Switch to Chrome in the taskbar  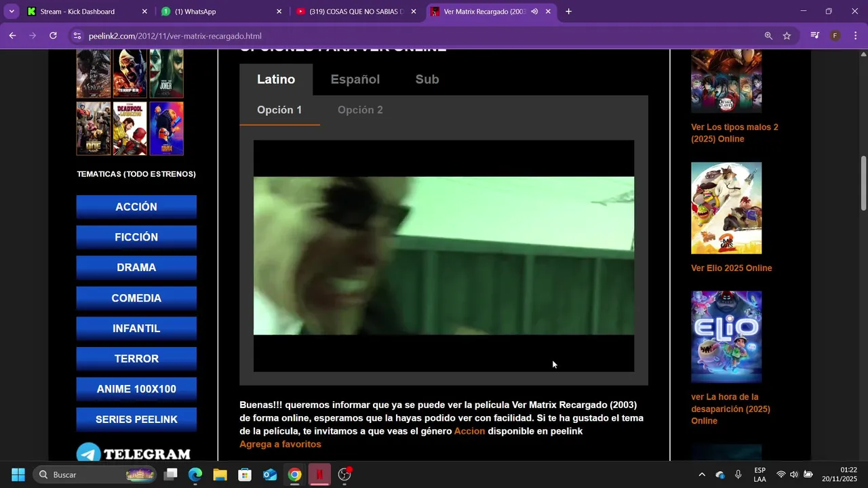(294, 474)
